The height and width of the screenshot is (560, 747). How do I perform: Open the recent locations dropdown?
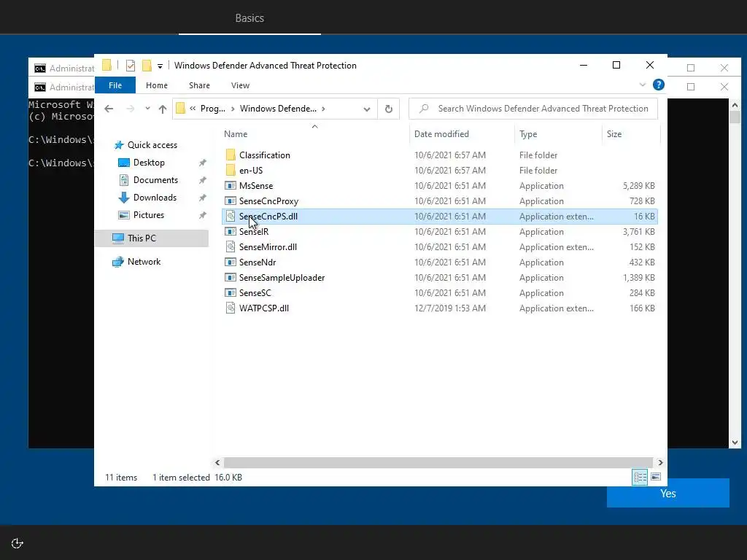tap(147, 109)
